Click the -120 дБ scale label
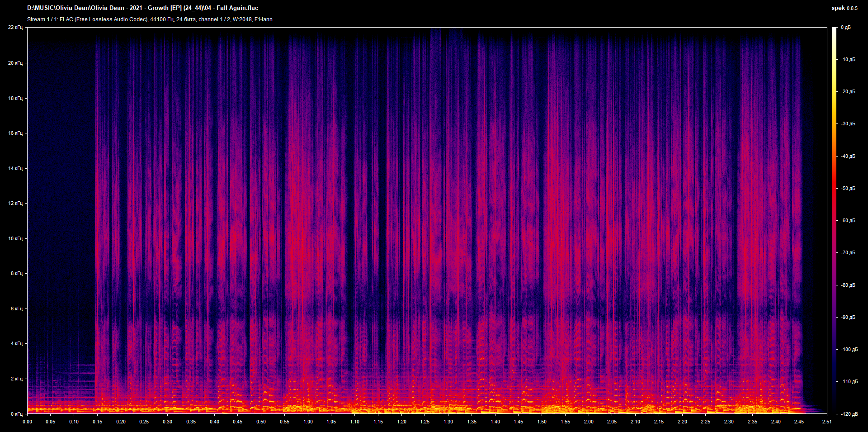 click(849, 414)
